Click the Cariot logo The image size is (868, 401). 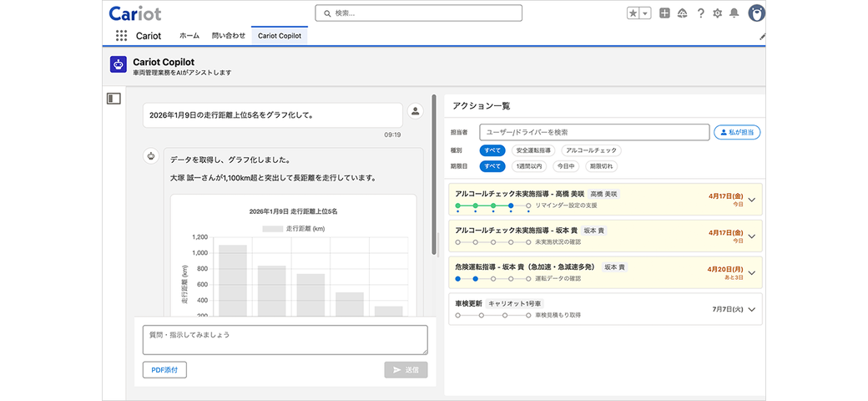click(x=135, y=13)
